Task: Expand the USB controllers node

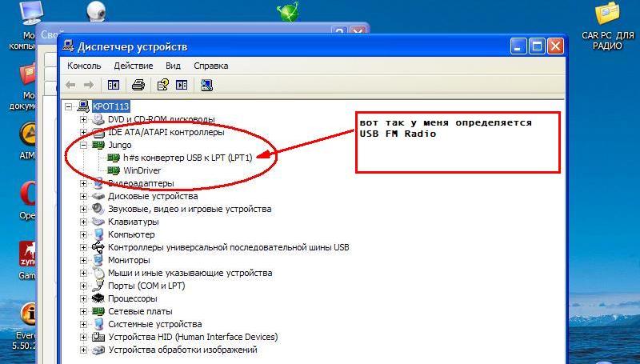Action: click(84, 247)
